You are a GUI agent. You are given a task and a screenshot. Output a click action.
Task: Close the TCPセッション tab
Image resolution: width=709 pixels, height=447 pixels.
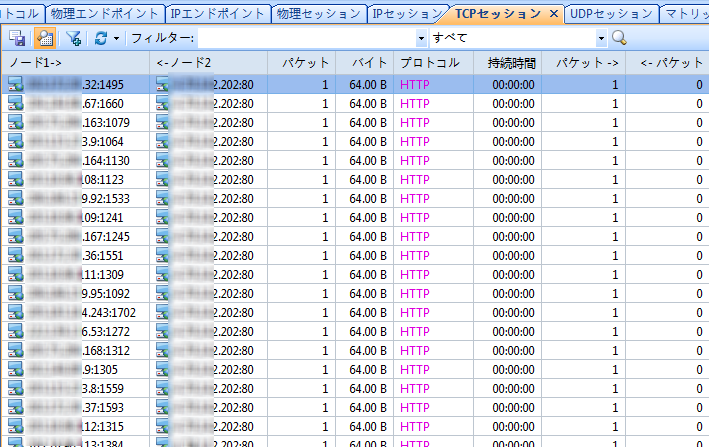point(554,13)
